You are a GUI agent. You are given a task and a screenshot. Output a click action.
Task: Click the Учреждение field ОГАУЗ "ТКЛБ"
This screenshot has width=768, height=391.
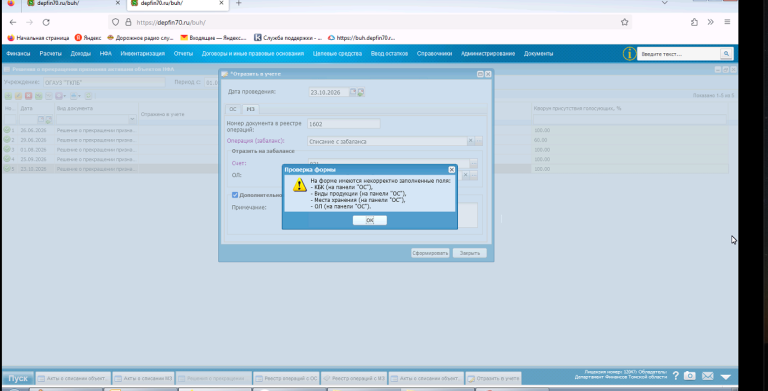click(104, 82)
